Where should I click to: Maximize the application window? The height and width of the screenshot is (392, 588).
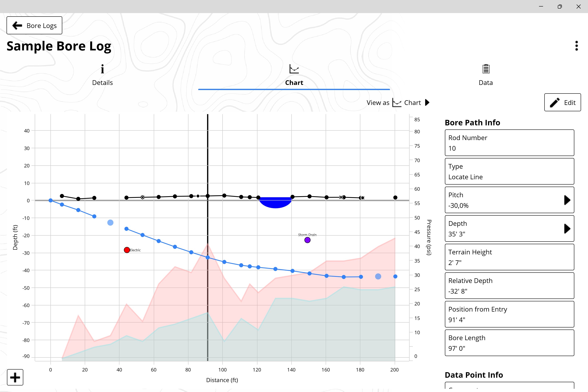560,7
